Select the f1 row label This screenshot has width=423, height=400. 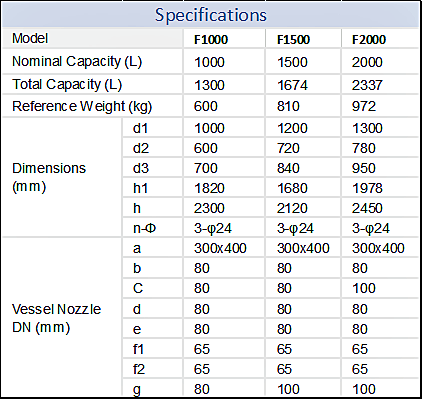138,349
